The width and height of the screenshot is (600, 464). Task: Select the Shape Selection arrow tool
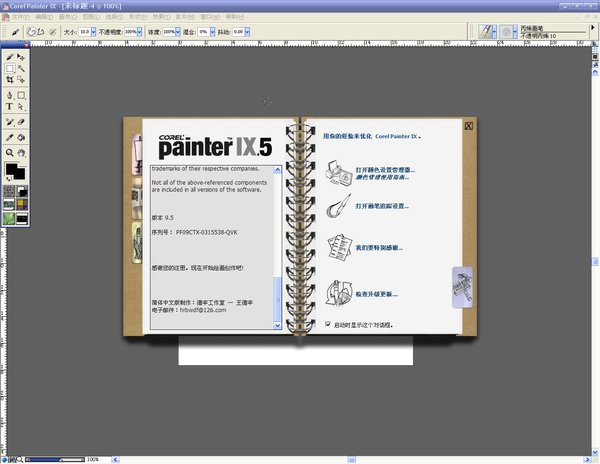[21, 107]
